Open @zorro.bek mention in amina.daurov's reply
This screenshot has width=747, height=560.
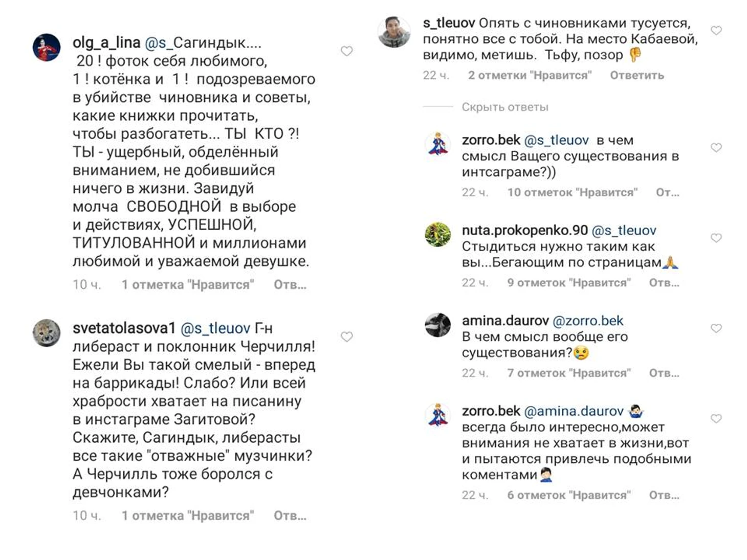(x=588, y=321)
